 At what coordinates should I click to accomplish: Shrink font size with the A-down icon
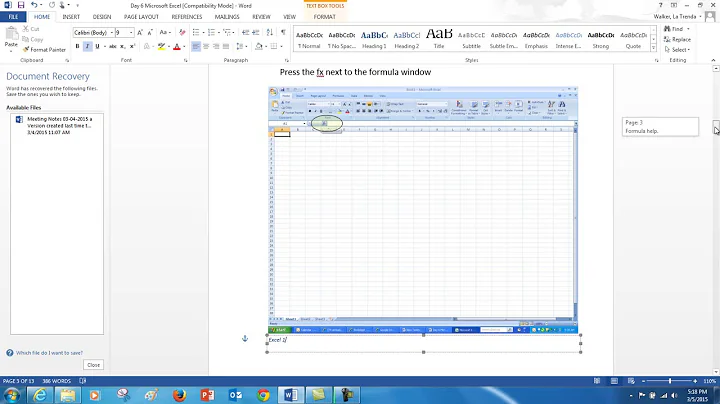point(150,33)
